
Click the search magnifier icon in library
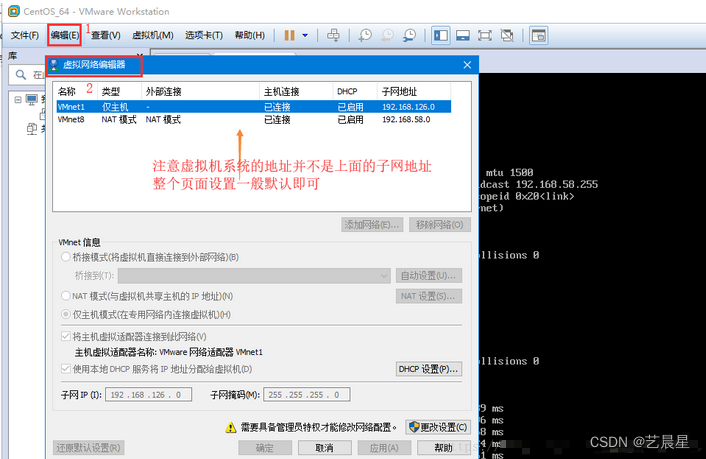[x=21, y=74]
